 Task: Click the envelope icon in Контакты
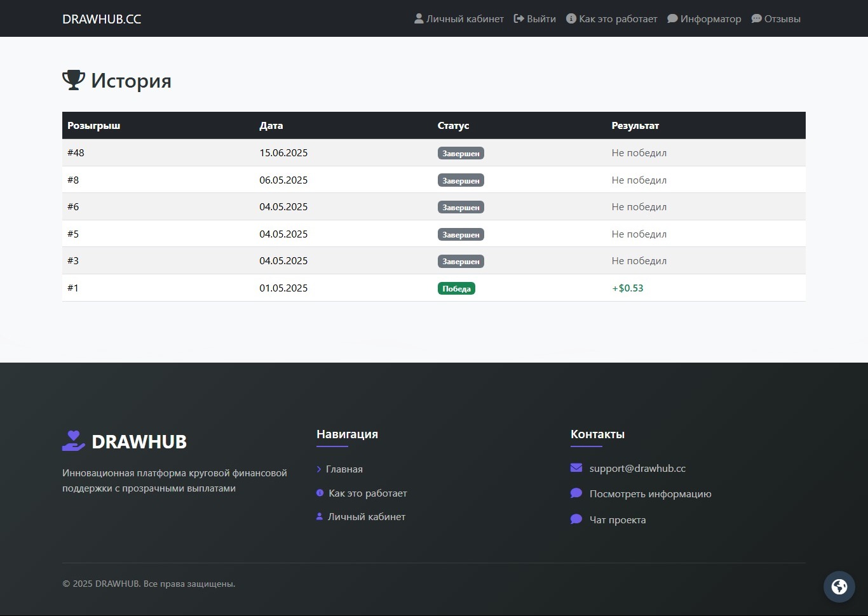576,468
